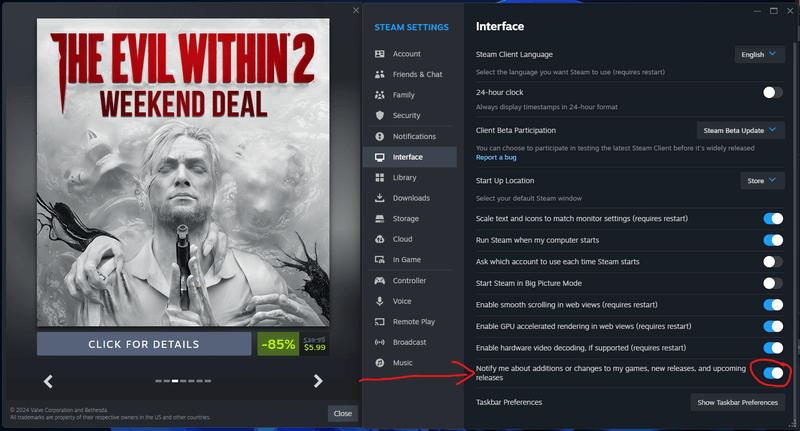Click the Remote Play cast icon
This screenshot has width=800, height=431.
point(380,322)
